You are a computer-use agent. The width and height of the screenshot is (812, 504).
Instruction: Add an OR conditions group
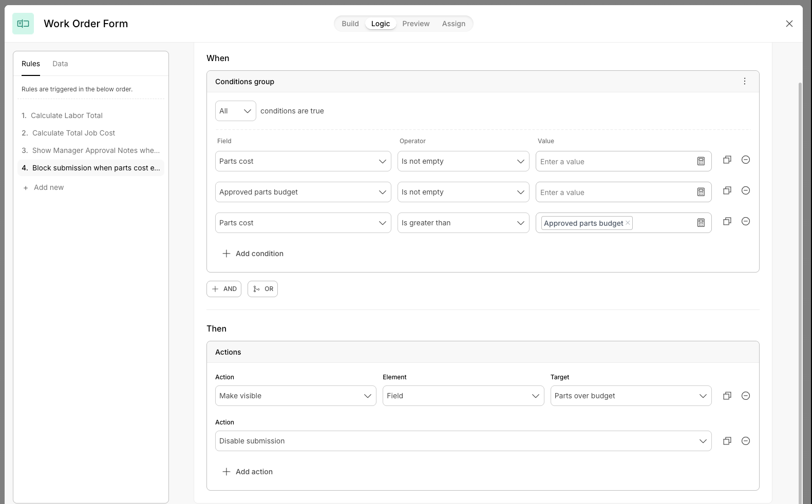point(262,289)
